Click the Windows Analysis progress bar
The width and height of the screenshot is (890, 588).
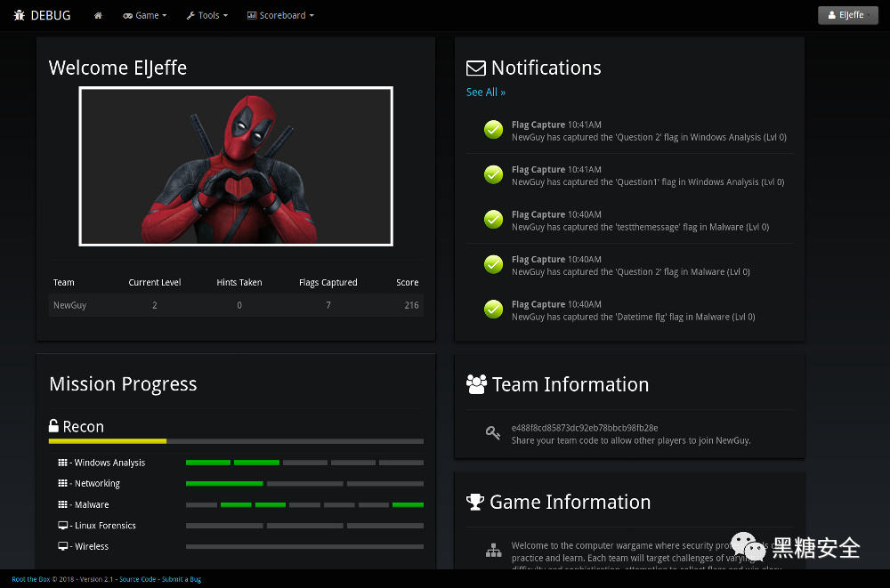tap(304, 463)
